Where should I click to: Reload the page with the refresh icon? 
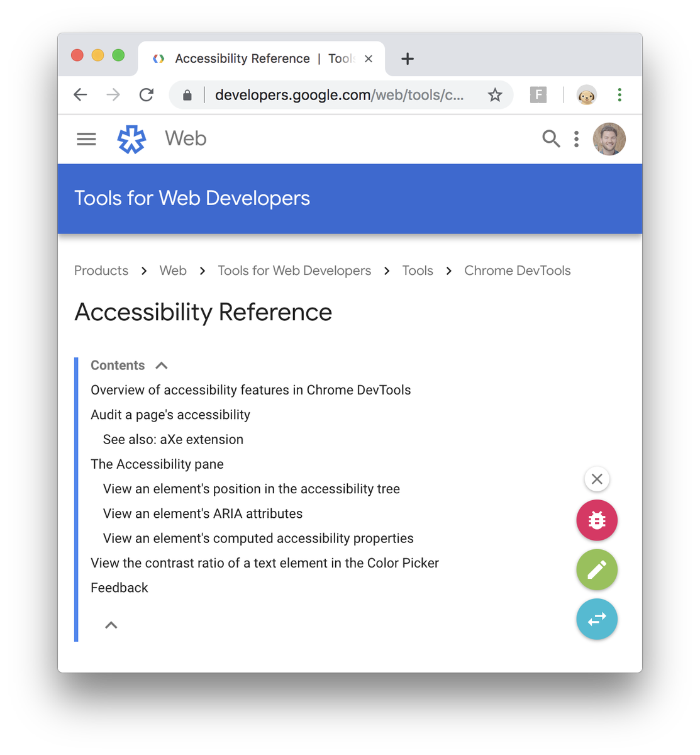coord(147,95)
